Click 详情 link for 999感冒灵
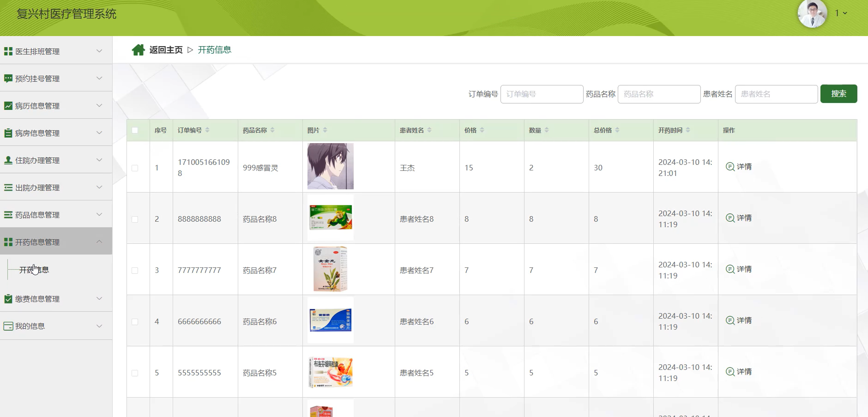 [x=744, y=167]
